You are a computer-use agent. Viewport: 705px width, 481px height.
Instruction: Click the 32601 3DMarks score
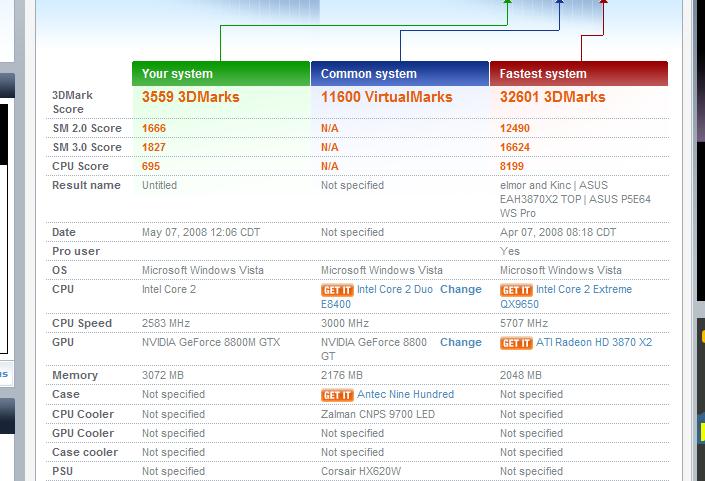tap(553, 97)
